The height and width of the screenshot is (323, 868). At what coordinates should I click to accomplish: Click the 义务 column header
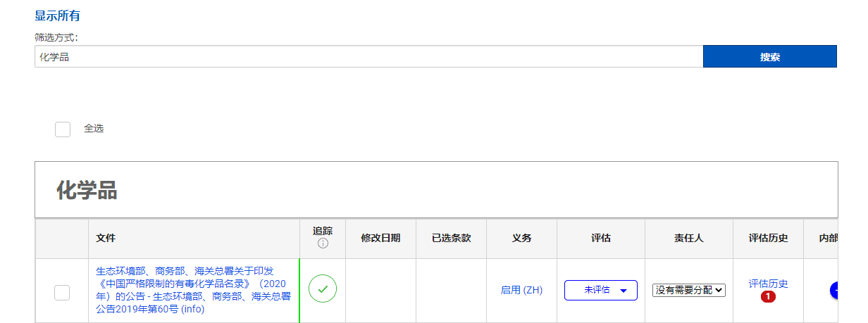(x=521, y=238)
